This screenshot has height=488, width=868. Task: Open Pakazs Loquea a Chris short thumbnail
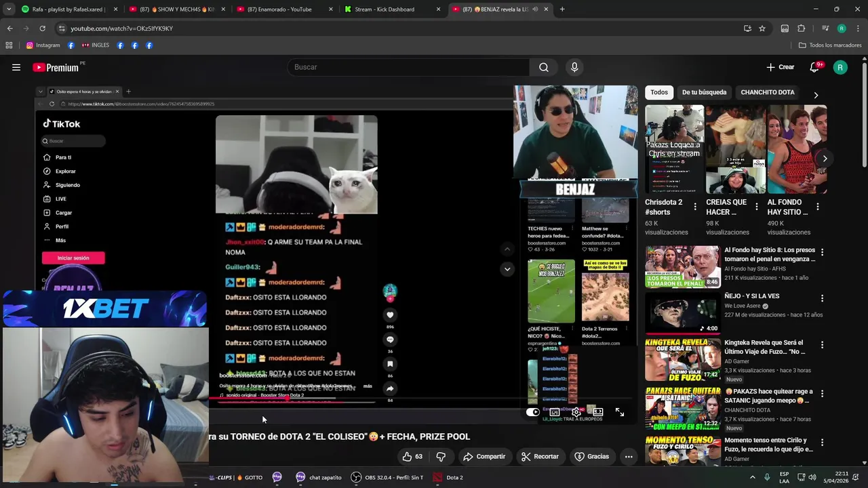(674, 149)
